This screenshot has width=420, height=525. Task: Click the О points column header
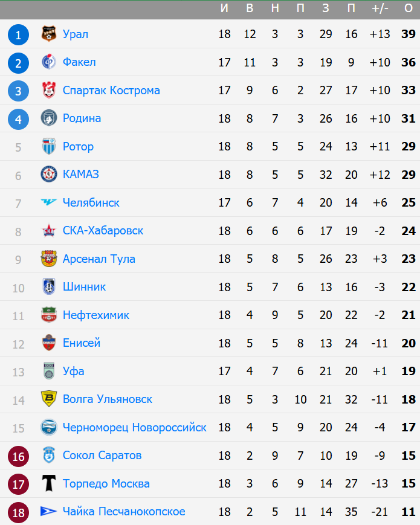[408, 8]
